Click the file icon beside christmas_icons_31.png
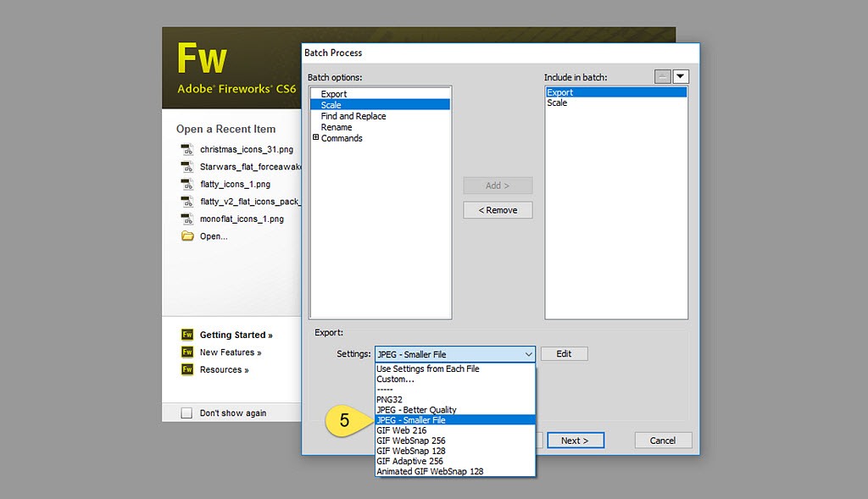 point(187,149)
